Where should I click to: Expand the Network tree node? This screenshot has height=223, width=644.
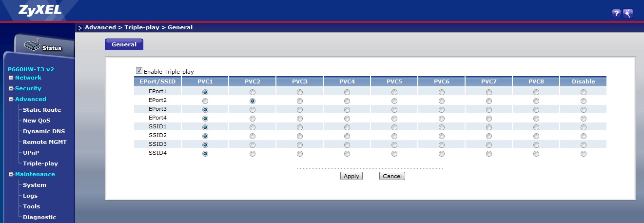coord(11,78)
